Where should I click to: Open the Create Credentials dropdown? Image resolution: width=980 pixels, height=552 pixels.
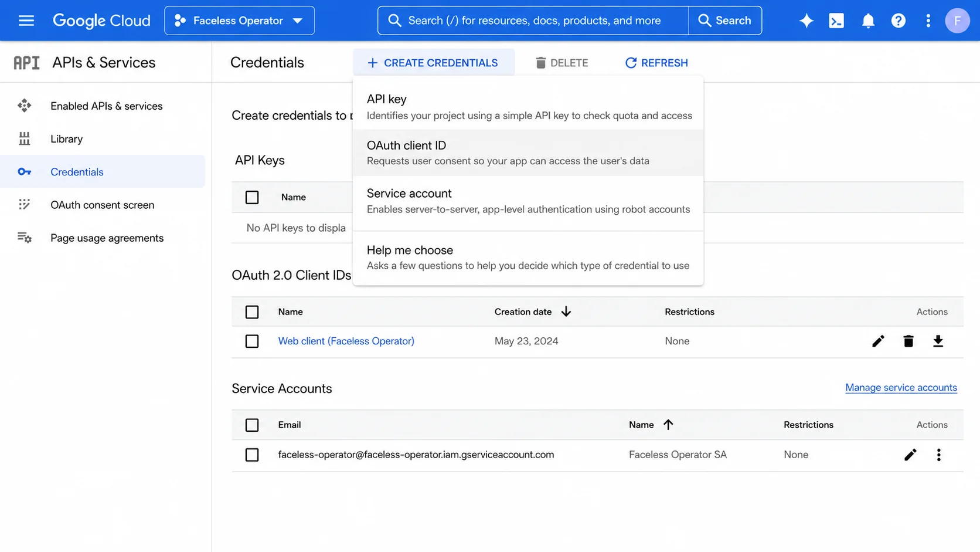pyautogui.click(x=433, y=63)
